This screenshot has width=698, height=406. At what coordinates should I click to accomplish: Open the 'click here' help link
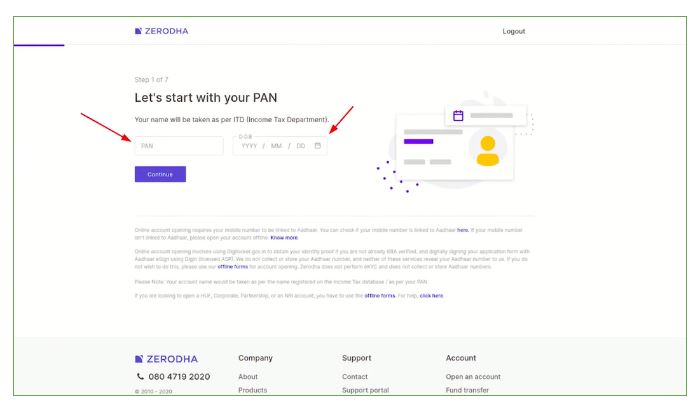click(x=431, y=296)
